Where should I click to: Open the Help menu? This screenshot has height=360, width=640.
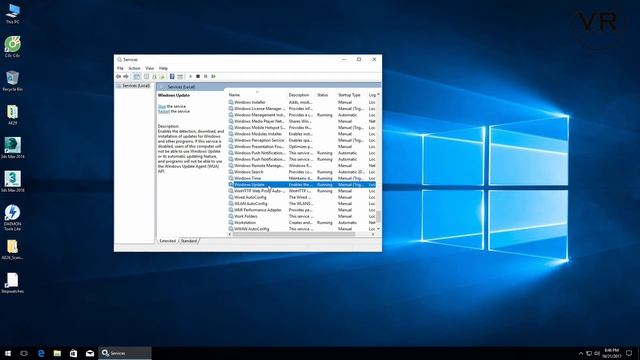point(163,68)
